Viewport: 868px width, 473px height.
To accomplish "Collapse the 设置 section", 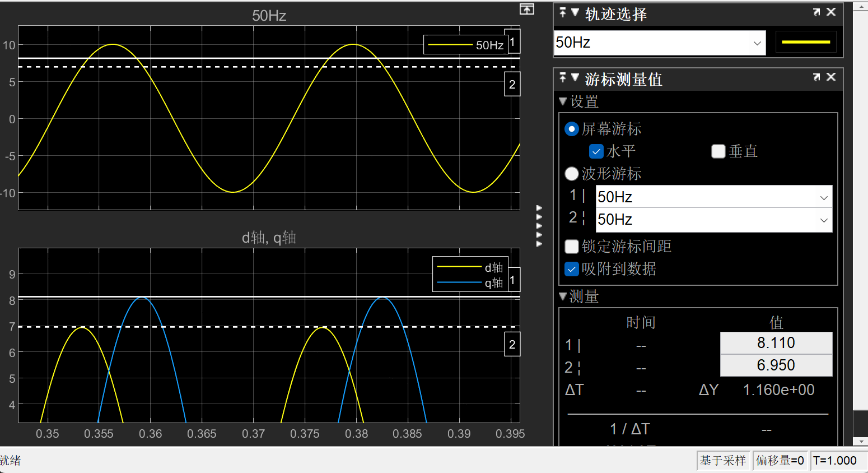I will pyautogui.click(x=563, y=101).
